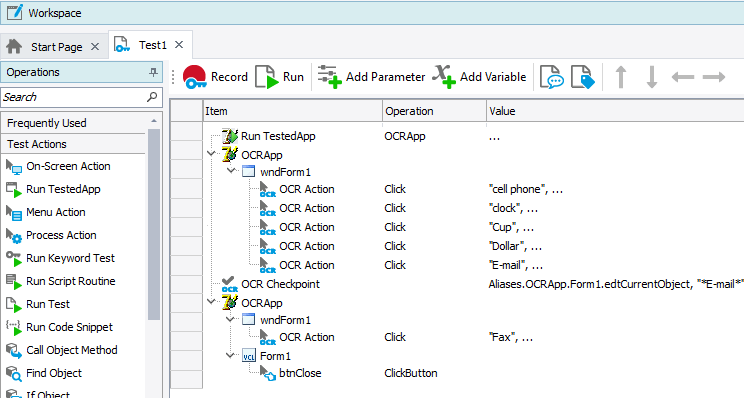Collapse the second wndForm1 node
This screenshot has width=744, height=398.
(x=231, y=318)
